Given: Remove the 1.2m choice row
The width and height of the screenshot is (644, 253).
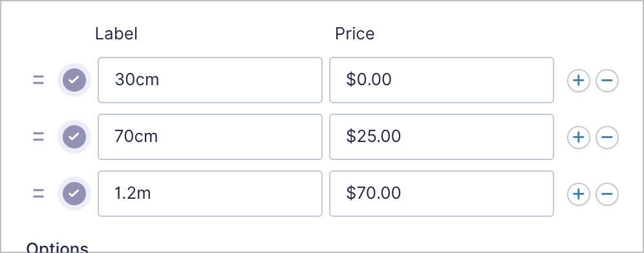Looking at the screenshot, I should (606, 194).
